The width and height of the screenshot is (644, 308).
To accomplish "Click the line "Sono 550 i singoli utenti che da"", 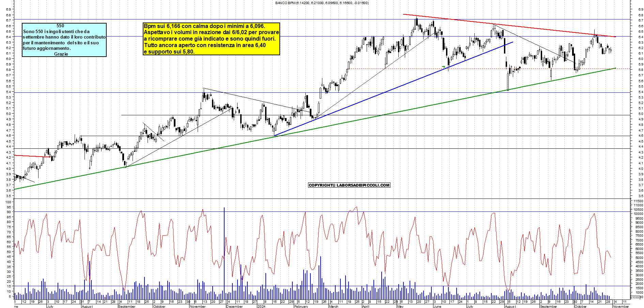I will pos(56,31).
